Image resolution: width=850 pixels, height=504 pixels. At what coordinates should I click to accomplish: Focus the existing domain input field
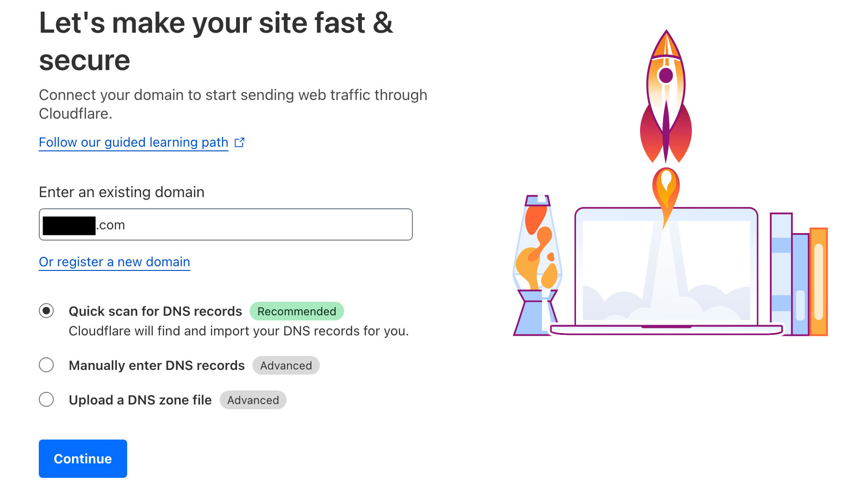pos(252,225)
